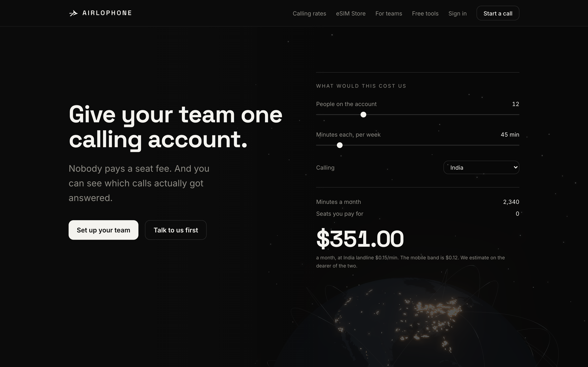Click the 45 min value label
Screen dimensions: 588x367
tap(510, 135)
